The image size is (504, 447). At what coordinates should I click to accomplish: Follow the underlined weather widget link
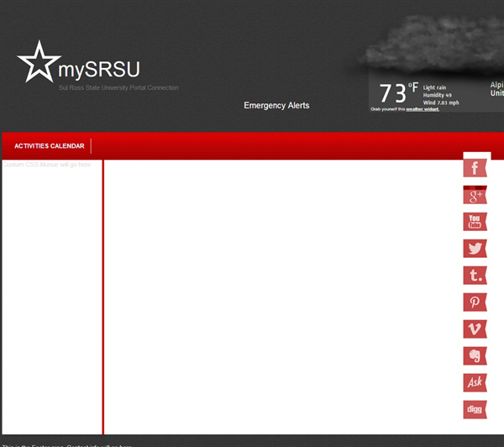coord(423,109)
